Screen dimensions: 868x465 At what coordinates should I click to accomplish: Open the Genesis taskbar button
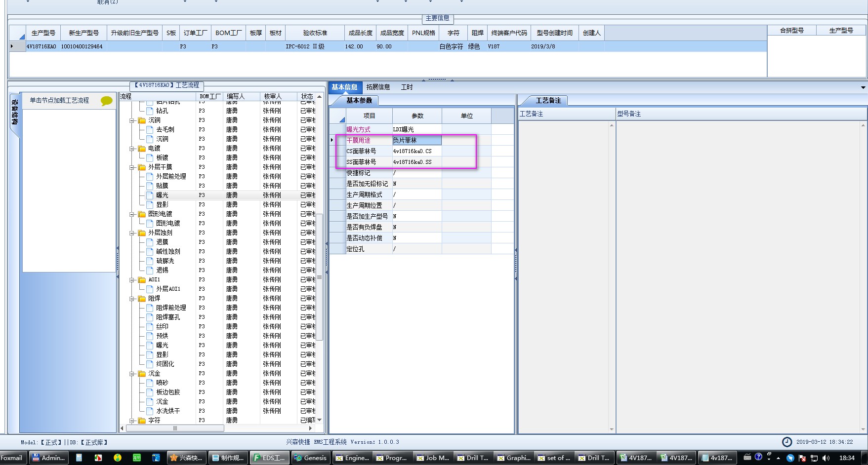(310, 458)
